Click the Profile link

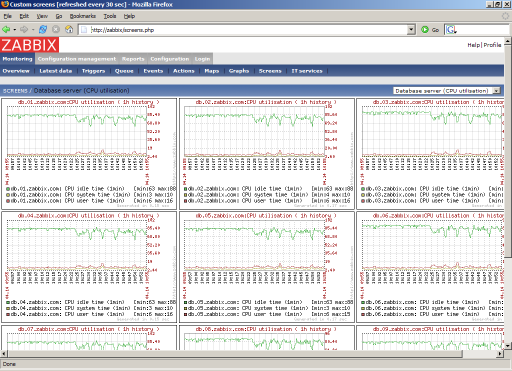pos(492,45)
